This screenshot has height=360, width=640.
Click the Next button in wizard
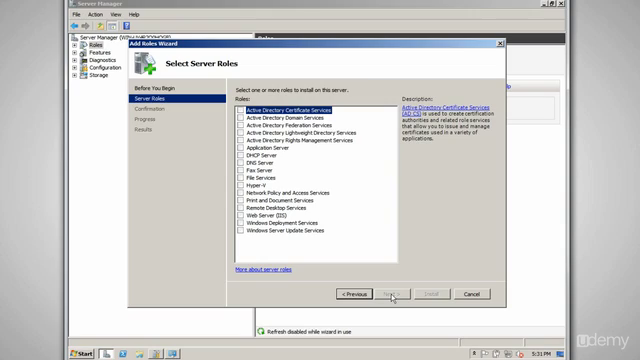tap(392, 294)
